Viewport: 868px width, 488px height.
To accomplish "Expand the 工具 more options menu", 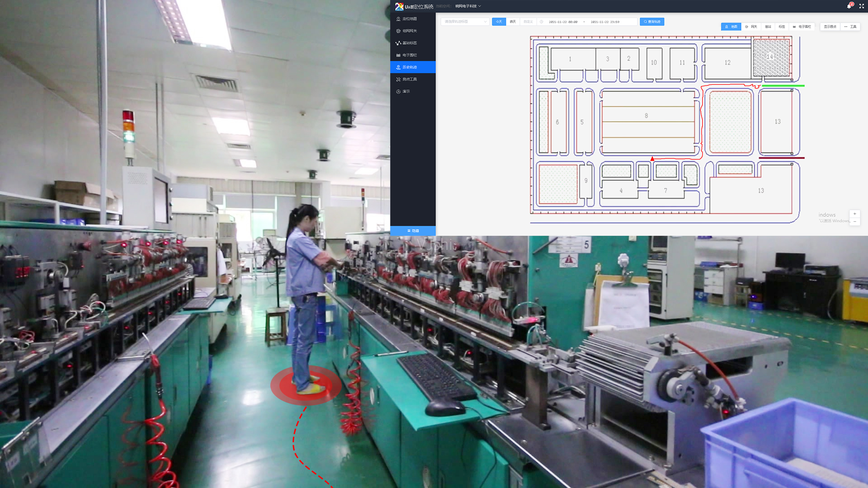I will [850, 27].
